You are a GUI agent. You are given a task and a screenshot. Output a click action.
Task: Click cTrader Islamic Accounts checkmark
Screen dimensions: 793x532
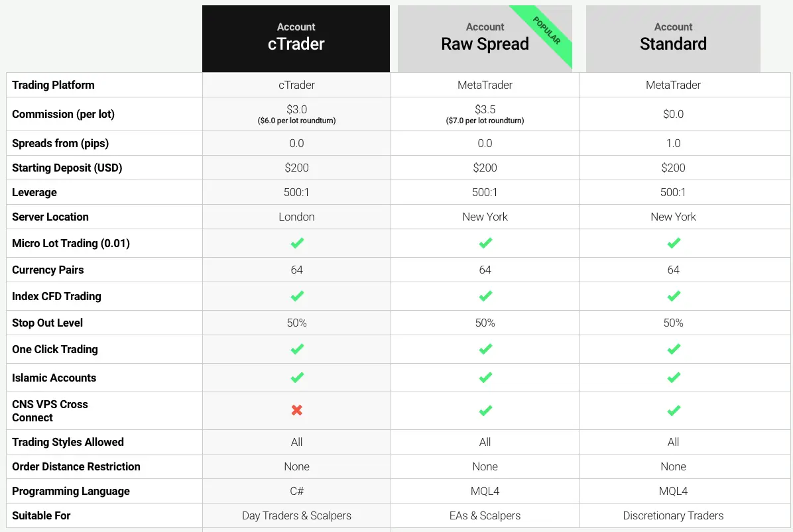(x=297, y=378)
